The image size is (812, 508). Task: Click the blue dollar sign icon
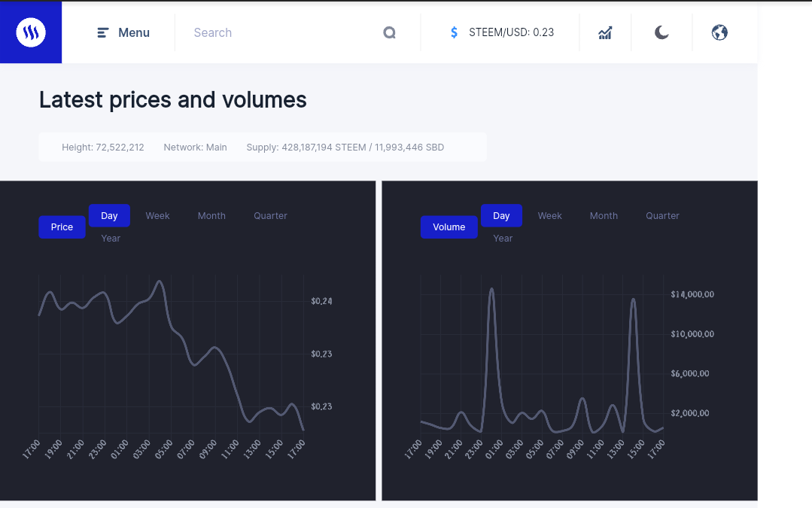tap(454, 32)
